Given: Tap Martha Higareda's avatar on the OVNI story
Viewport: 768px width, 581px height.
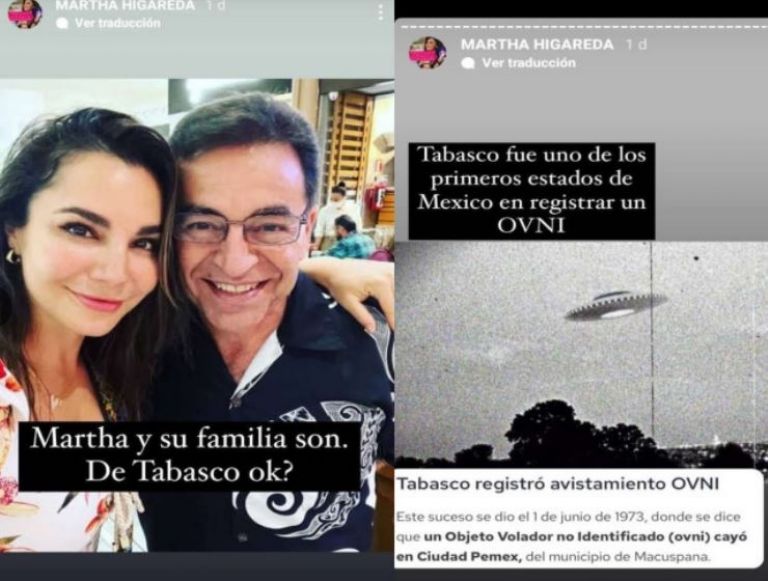Looking at the screenshot, I should [428, 52].
